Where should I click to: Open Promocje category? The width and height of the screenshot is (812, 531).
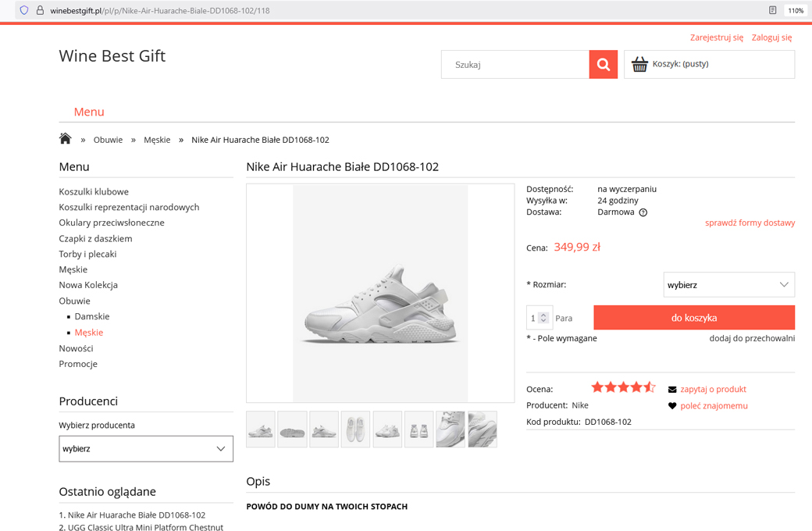coord(78,364)
